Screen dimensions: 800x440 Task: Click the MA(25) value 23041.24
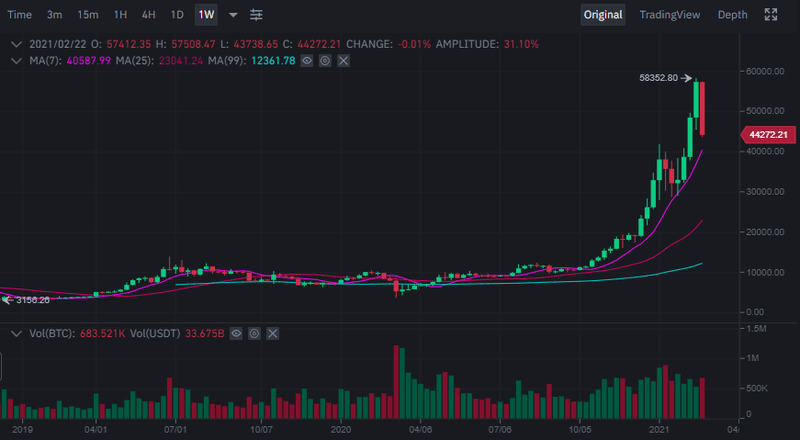[x=181, y=61]
